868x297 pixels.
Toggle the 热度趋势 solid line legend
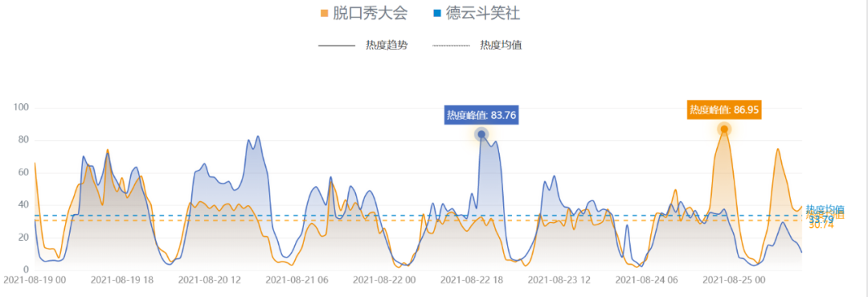click(363, 46)
